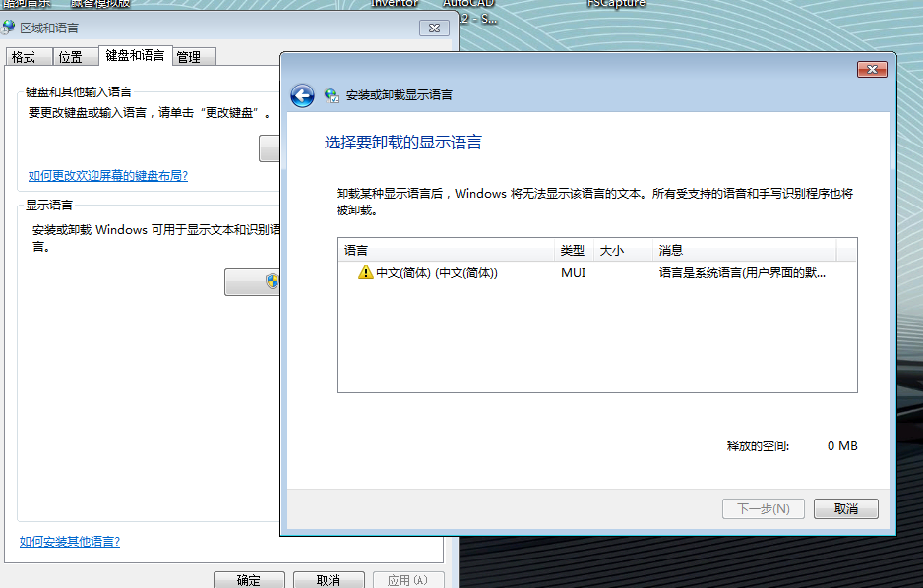Open the 位置 tab
Screen dimensions: 923x588
[x=71, y=57]
